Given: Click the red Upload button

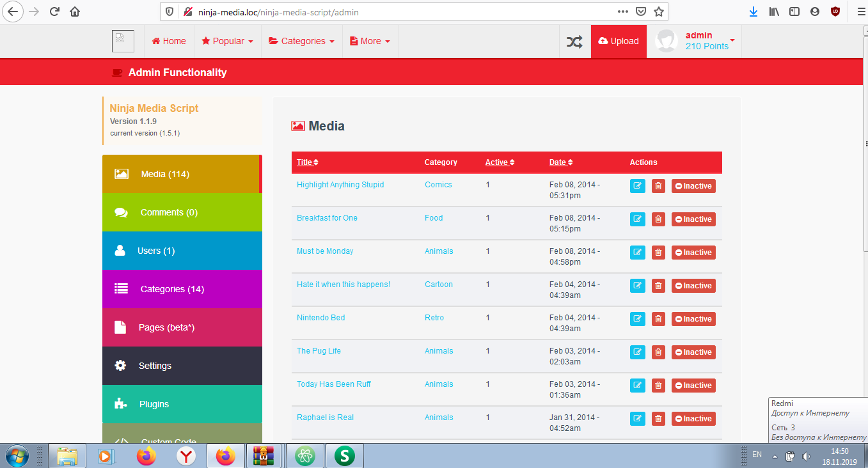Looking at the screenshot, I should click(619, 42).
